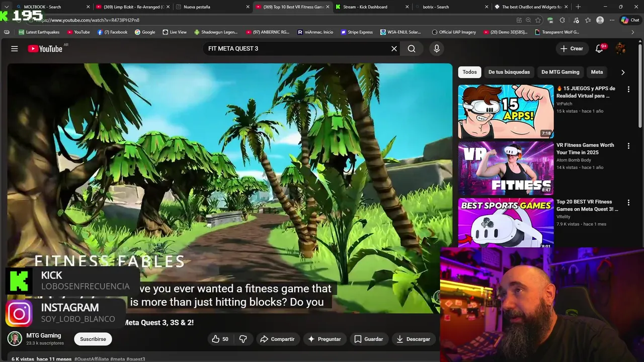Go to YouTube home via logo
Screen dimensions: 644x362
[x=45, y=49]
